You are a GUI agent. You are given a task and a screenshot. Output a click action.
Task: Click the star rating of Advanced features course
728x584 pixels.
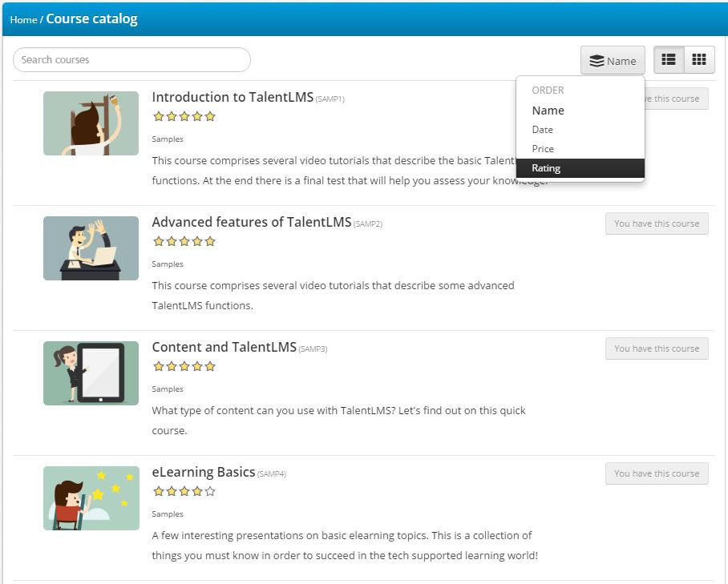[x=184, y=241]
